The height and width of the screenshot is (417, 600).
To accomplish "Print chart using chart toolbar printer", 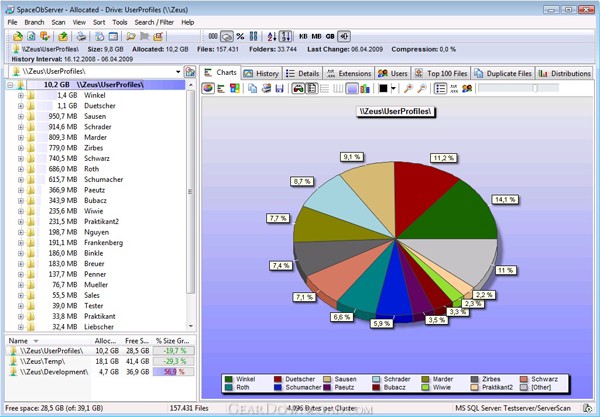I will (266, 89).
